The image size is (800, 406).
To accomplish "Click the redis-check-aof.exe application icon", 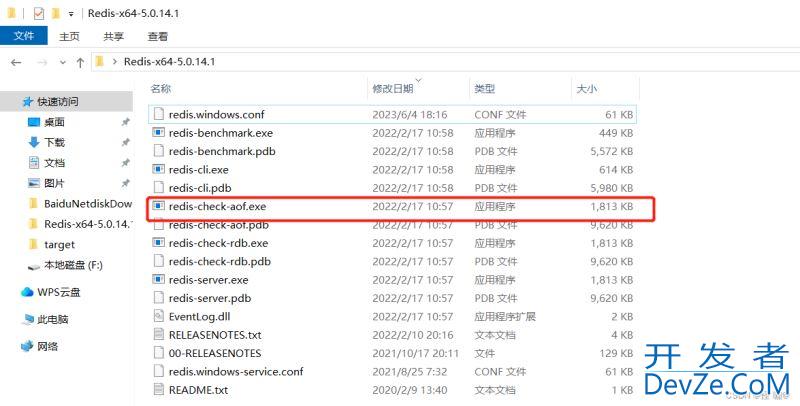I will pyautogui.click(x=159, y=206).
